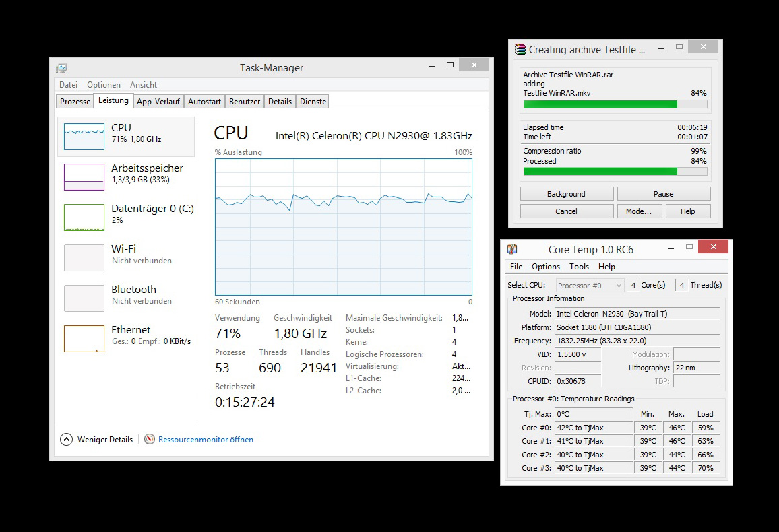The width and height of the screenshot is (779, 532).
Task: Click Core #3 load value 70%
Action: coord(706,468)
